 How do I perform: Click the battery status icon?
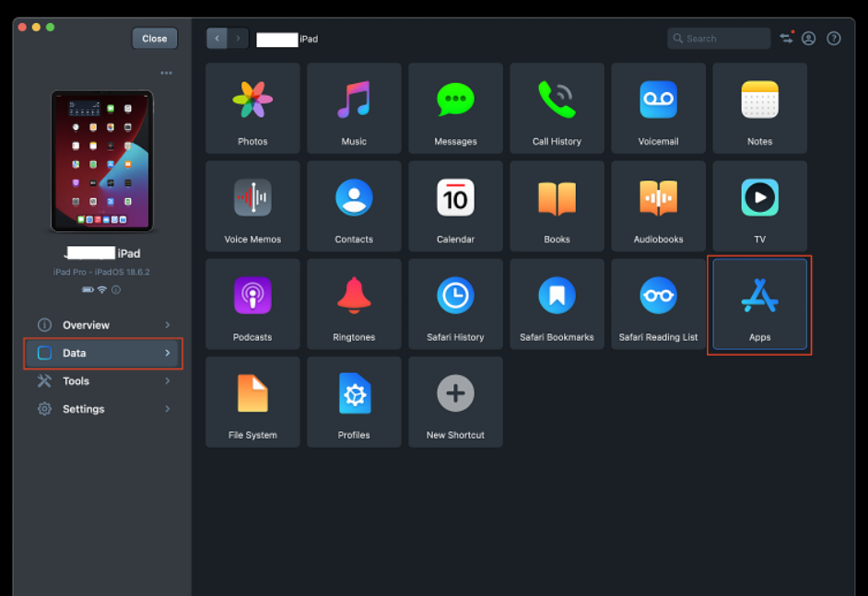click(88, 289)
